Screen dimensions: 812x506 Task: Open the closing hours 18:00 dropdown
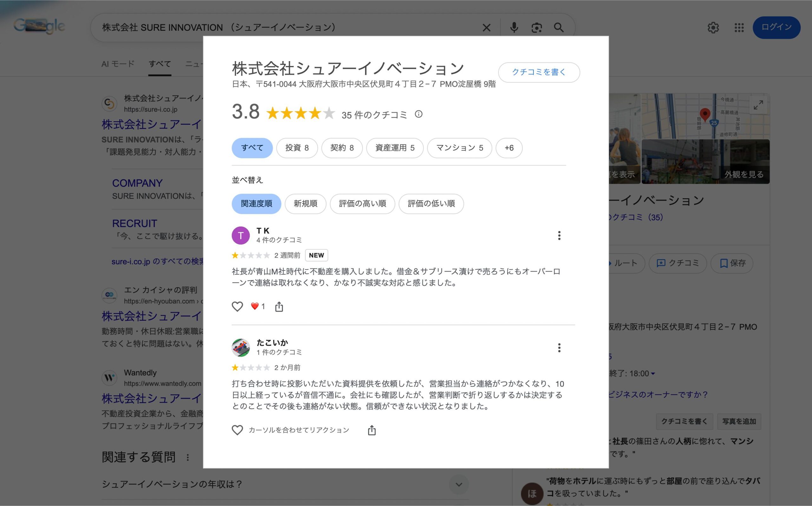[652, 373]
